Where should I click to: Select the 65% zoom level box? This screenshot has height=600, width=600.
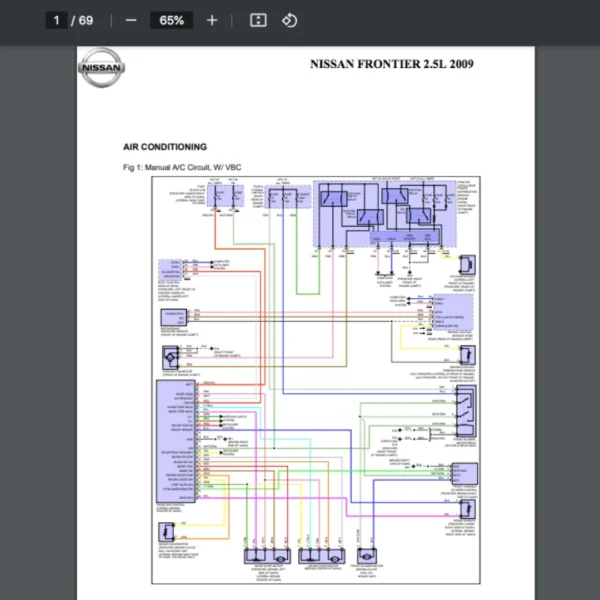tap(171, 20)
